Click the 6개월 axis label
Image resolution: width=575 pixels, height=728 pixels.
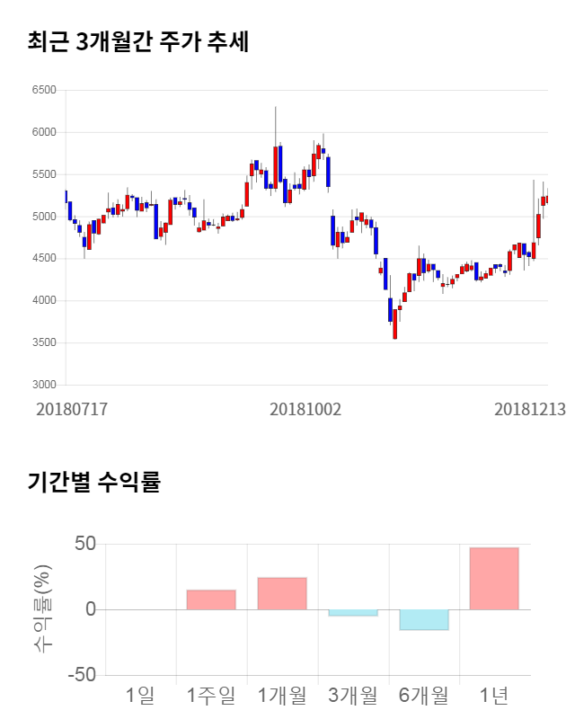coord(424,695)
